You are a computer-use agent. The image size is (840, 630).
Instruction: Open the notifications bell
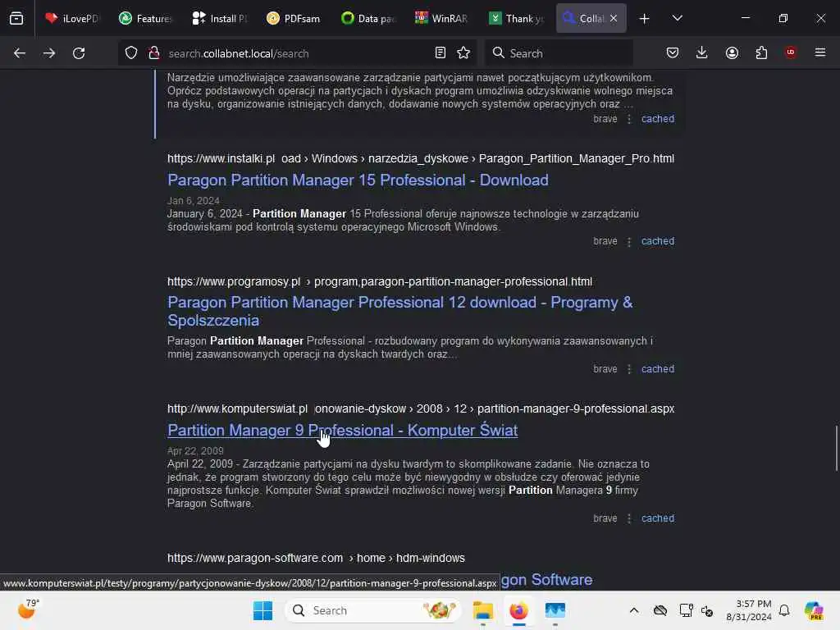pyautogui.click(x=784, y=610)
